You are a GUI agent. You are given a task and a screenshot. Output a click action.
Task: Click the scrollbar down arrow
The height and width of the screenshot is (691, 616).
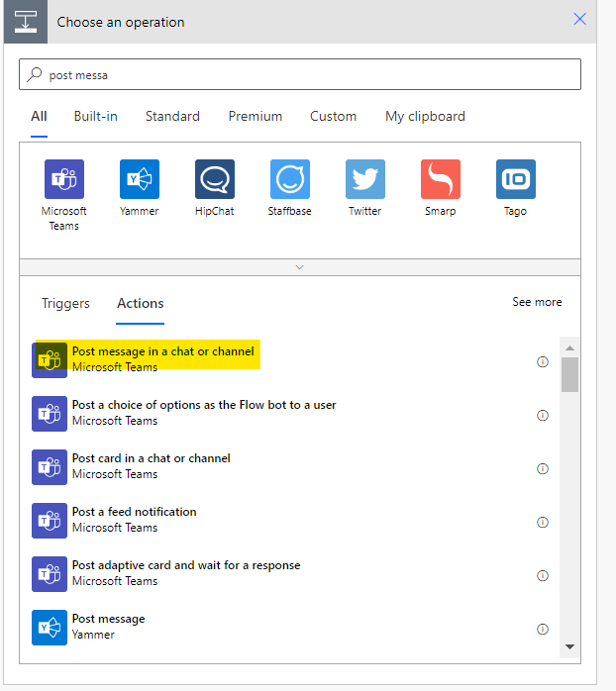[569, 646]
